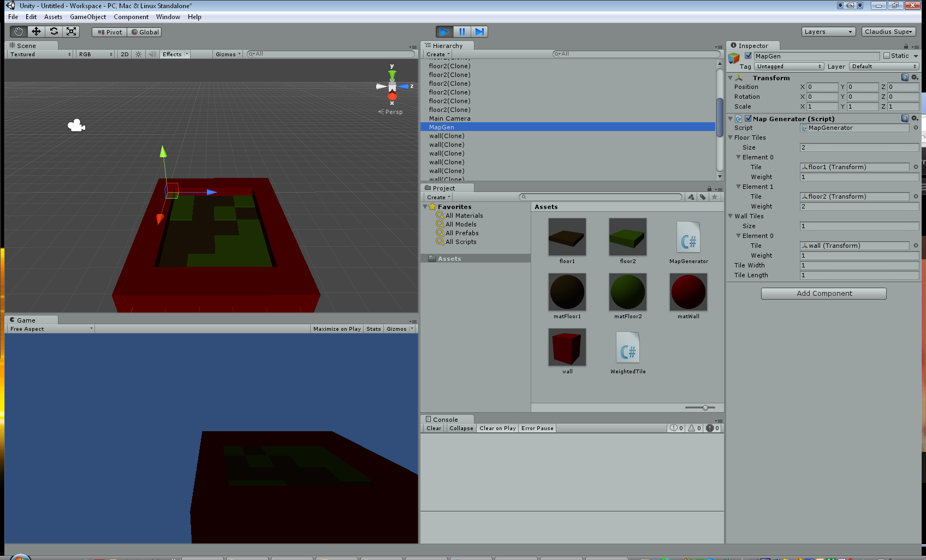The width and height of the screenshot is (926, 560).
Task: Click the Play button
Action: (x=444, y=32)
